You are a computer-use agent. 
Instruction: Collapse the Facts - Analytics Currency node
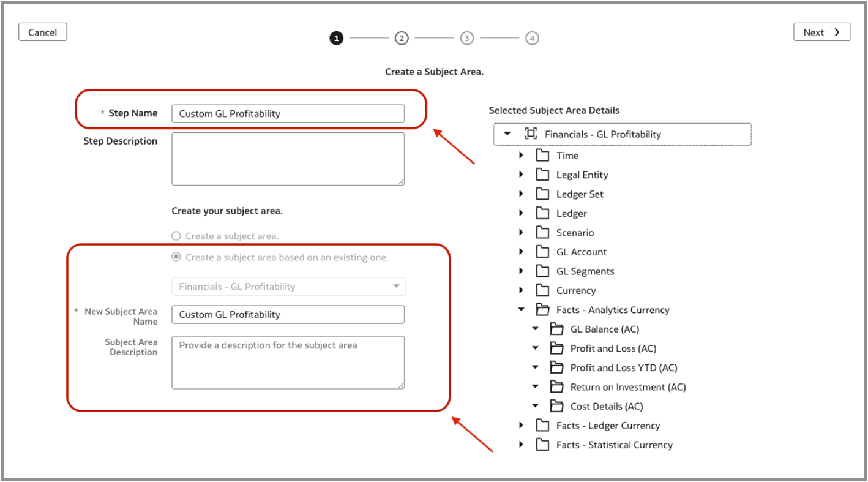pos(521,310)
